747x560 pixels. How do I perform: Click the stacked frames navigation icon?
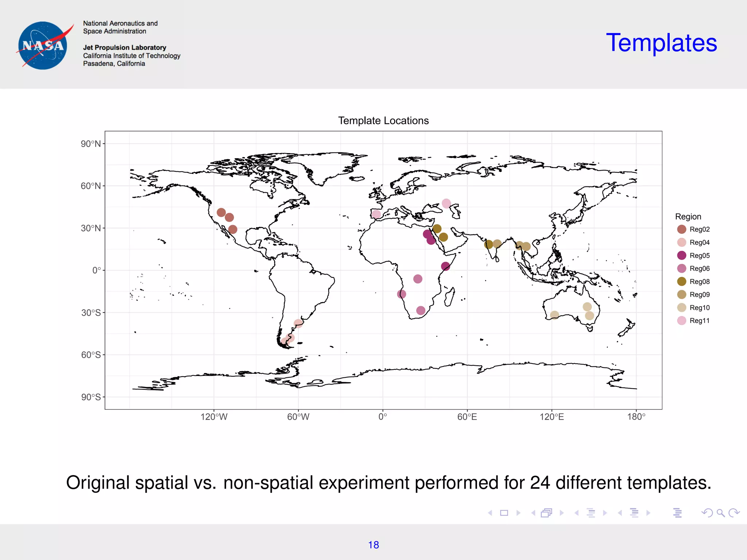coord(546,513)
